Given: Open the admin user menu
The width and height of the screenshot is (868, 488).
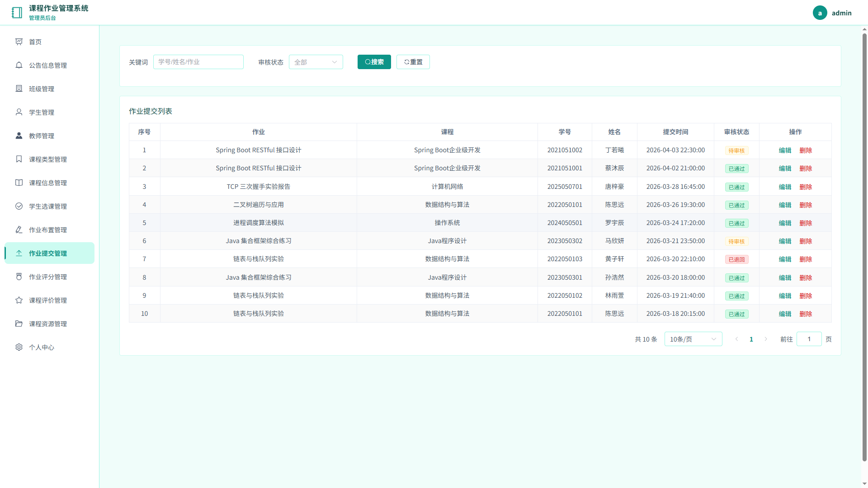Looking at the screenshot, I should [x=832, y=13].
